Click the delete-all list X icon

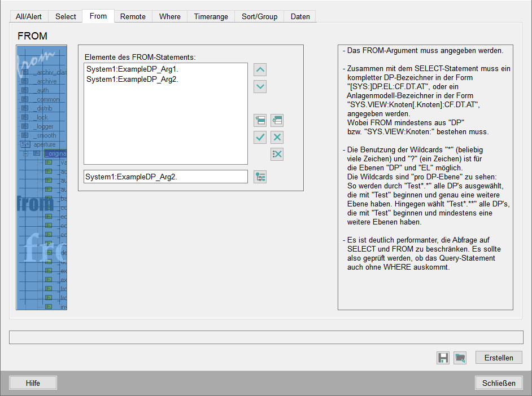coord(277,154)
